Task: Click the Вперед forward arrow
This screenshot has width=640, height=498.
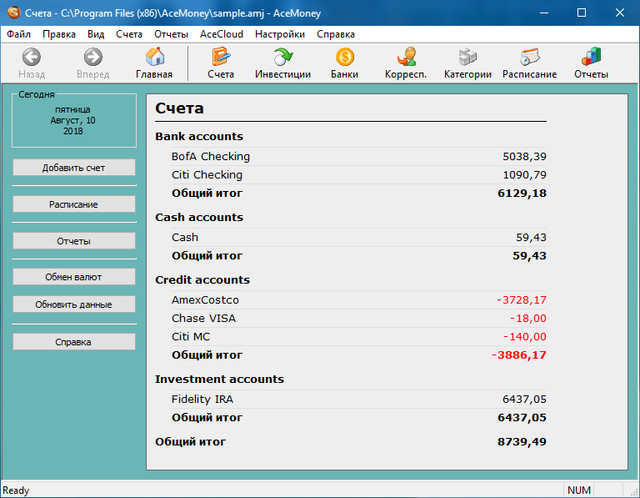Action: click(x=94, y=58)
